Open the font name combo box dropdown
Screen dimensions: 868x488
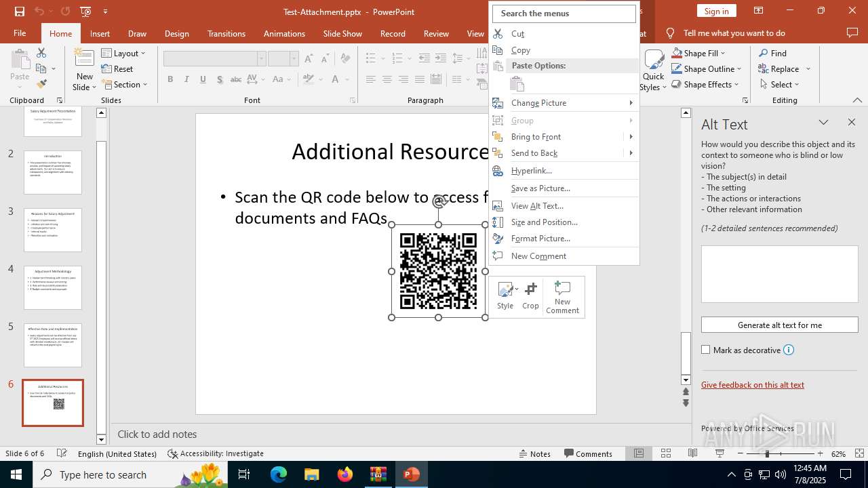261,59
